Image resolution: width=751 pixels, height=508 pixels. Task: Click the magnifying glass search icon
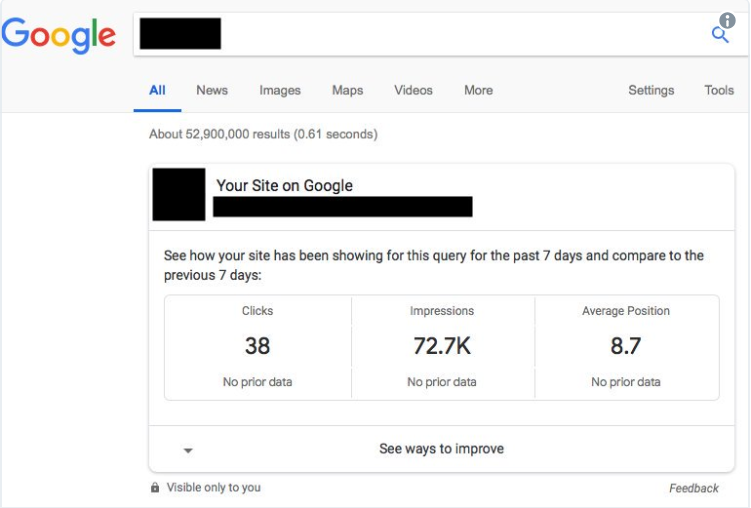click(719, 36)
